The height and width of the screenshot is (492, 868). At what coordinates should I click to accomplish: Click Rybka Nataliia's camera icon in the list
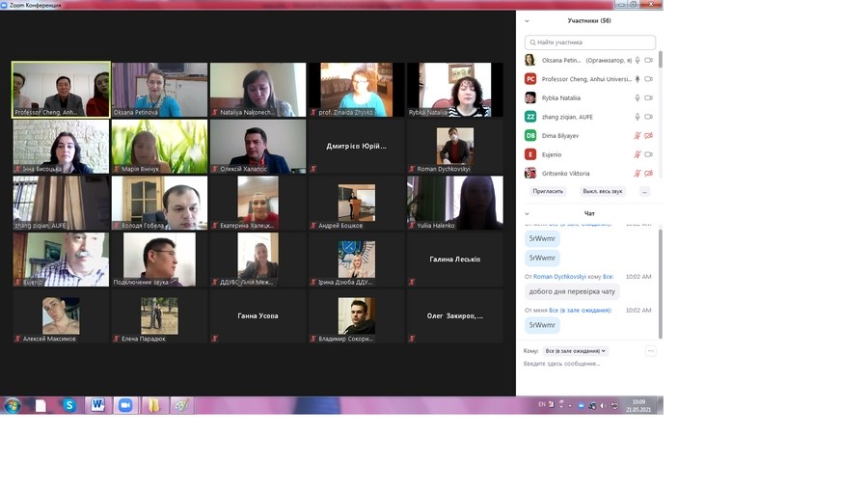pyautogui.click(x=648, y=98)
